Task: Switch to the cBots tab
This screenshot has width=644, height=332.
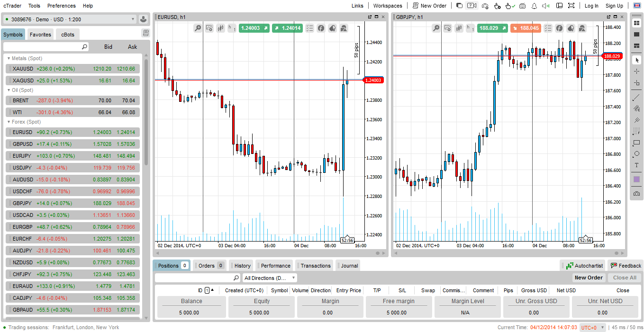Action: pyautogui.click(x=68, y=35)
